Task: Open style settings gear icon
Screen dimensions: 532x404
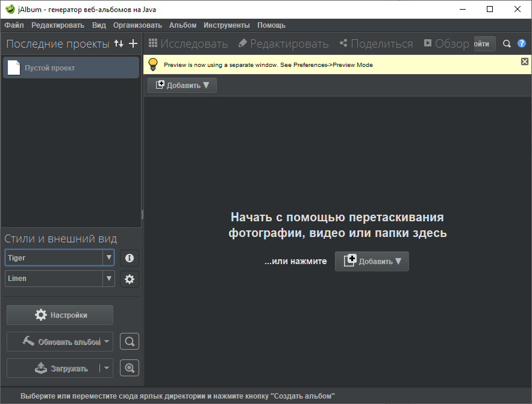Action: 129,279
